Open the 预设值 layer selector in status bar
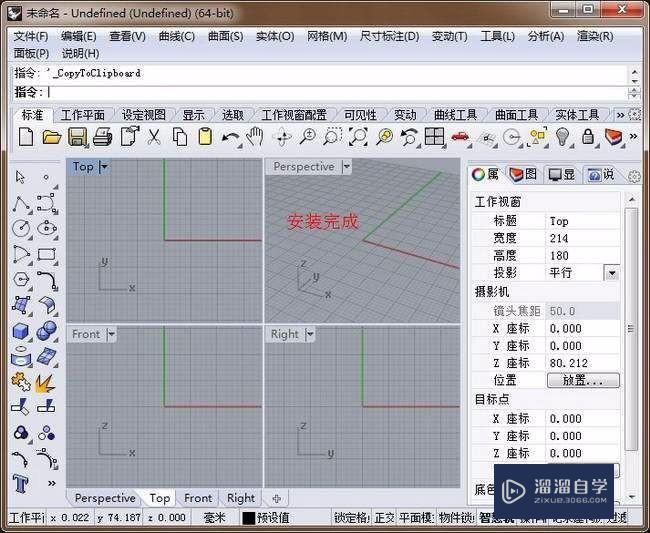Screen dimensions: 650x533 [x=273, y=518]
